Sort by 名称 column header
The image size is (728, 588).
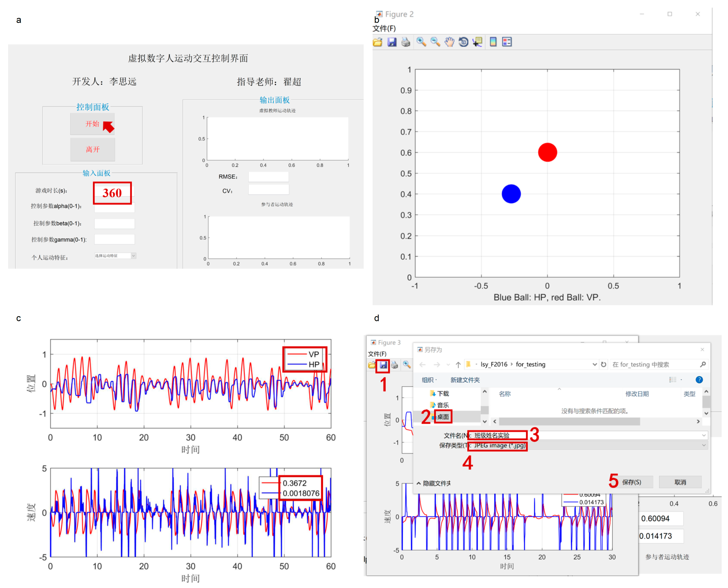pyautogui.click(x=505, y=394)
